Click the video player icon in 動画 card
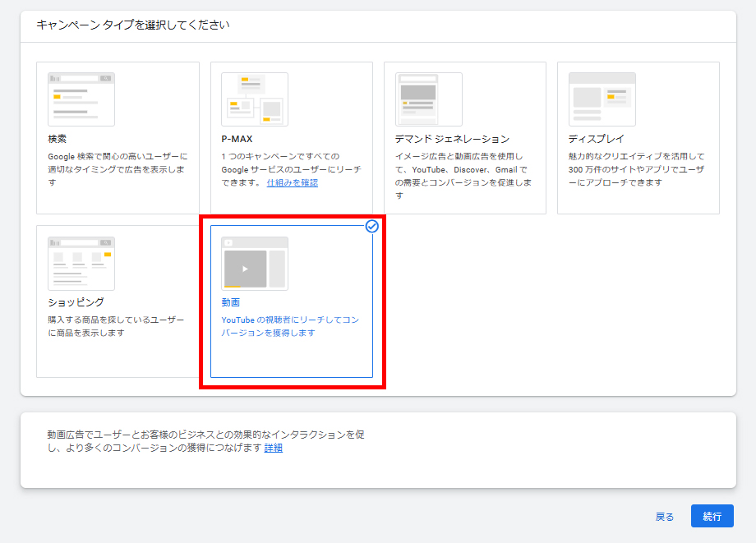 click(255, 264)
